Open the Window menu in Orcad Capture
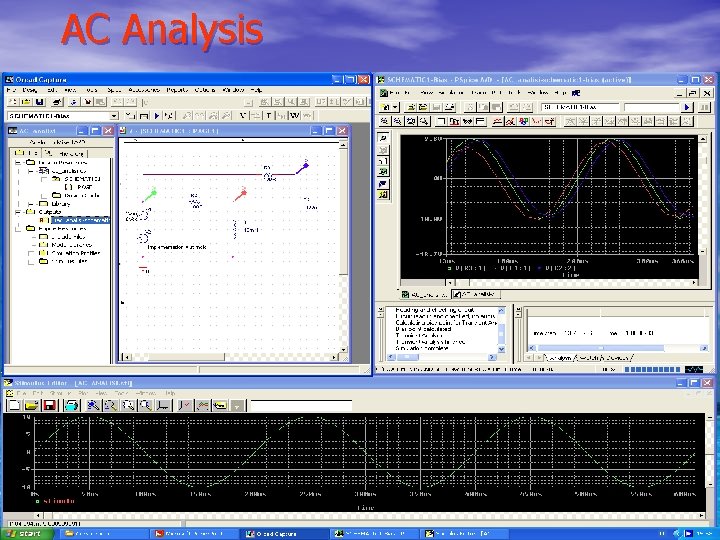The width and height of the screenshot is (720, 540). pos(233,90)
